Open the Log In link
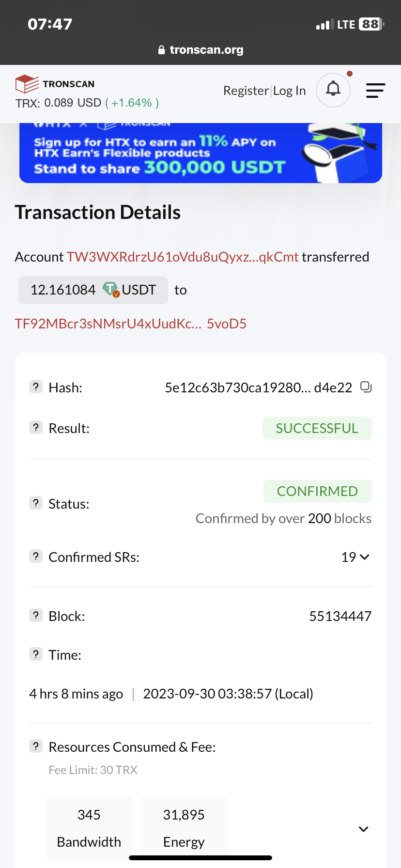Screen dimensions: 401x868 [290, 91]
